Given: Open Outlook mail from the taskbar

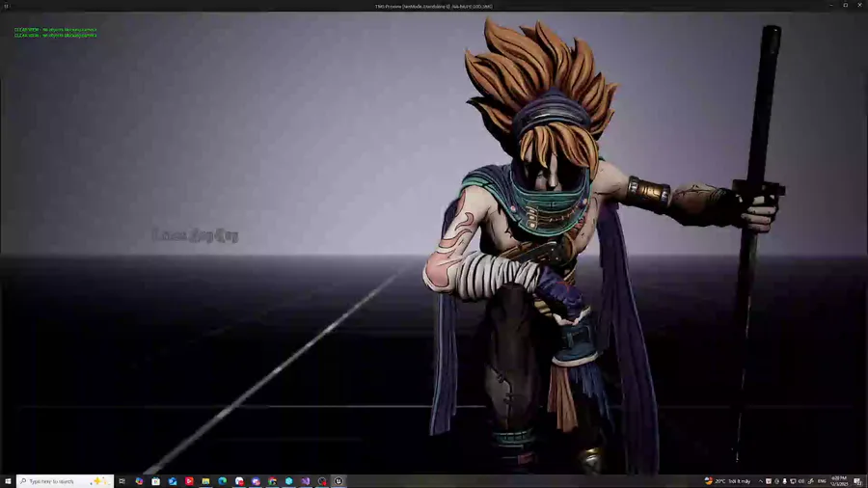Looking at the screenshot, I should click(x=173, y=481).
